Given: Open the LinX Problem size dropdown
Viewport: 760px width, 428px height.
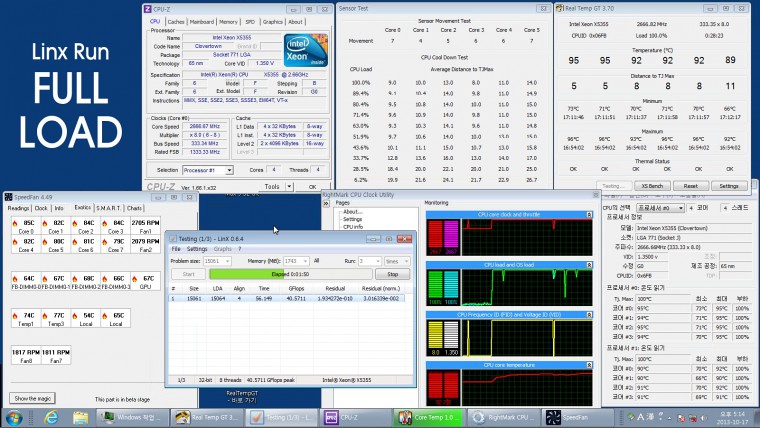Looking at the screenshot, I should (227, 261).
